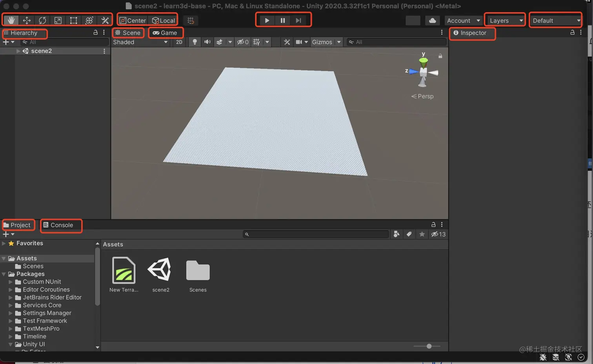Select the scene2 asset

tap(161, 275)
